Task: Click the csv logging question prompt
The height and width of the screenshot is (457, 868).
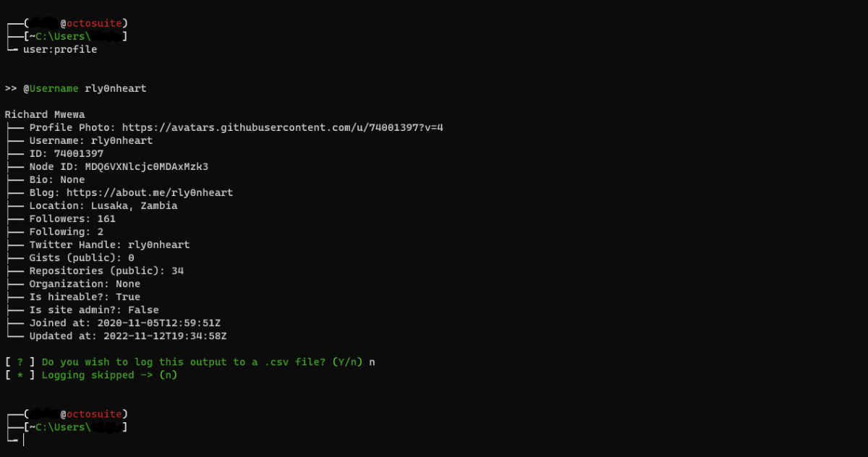Action: click(203, 362)
